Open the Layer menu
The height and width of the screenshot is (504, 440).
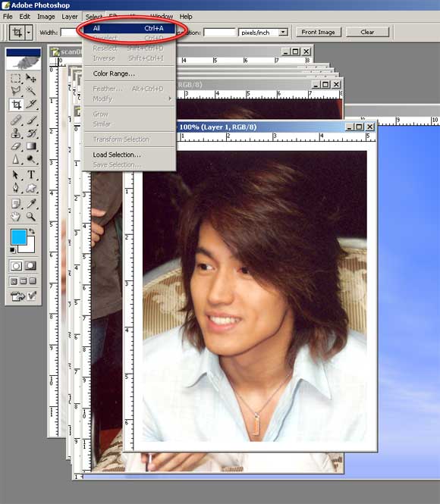tap(70, 17)
